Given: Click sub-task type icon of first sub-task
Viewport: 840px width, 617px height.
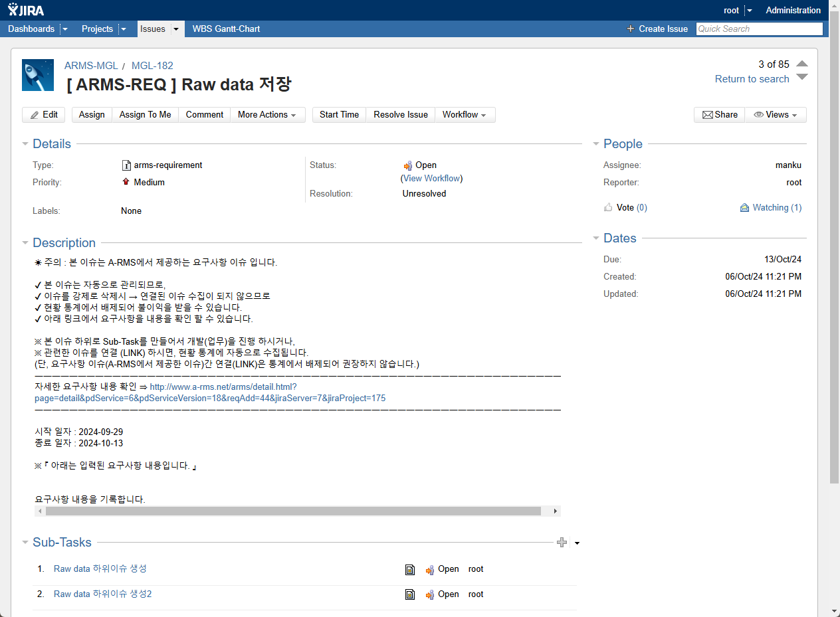Looking at the screenshot, I should (x=410, y=569).
